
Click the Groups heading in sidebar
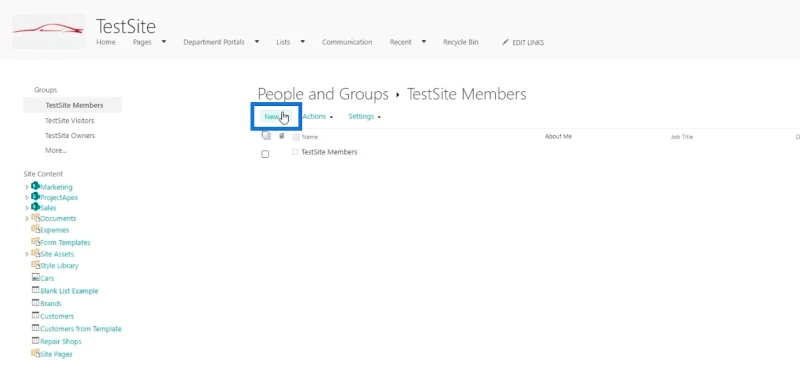click(45, 90)
